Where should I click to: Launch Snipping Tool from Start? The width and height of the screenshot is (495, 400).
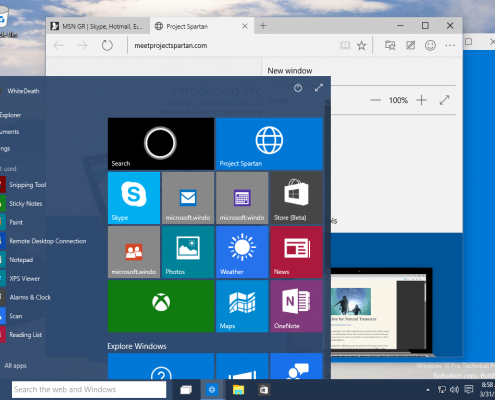pos(23,185)
